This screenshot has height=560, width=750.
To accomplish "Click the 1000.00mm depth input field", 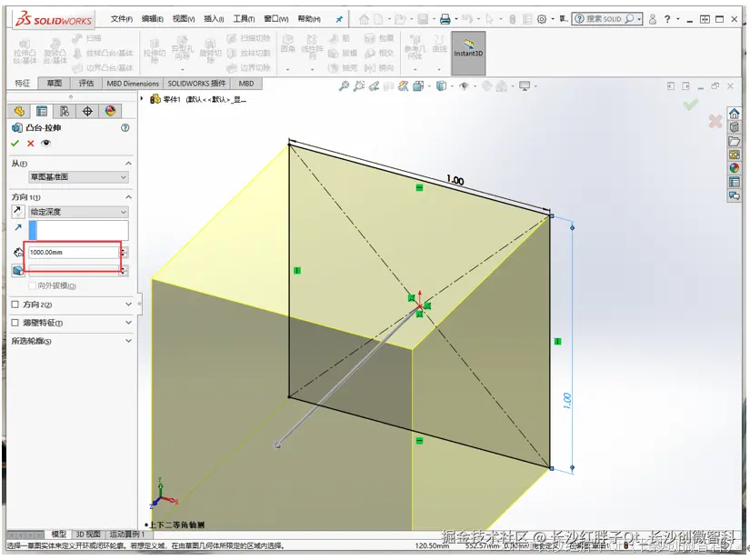I will (74, 252).
